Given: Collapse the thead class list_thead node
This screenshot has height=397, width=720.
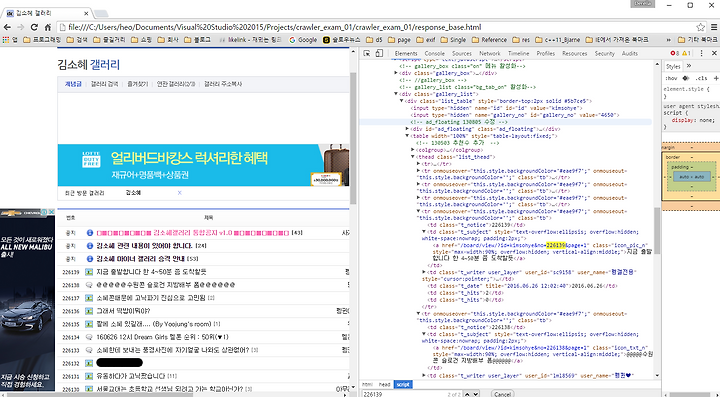Looking at the screenshot, I should point(412,157).
